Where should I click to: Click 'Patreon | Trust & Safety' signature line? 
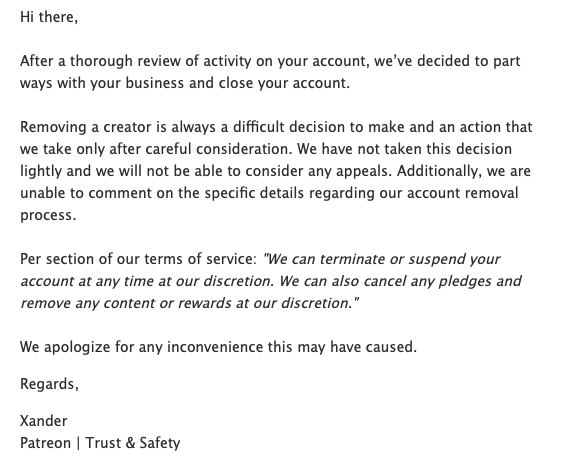(100, 443)
